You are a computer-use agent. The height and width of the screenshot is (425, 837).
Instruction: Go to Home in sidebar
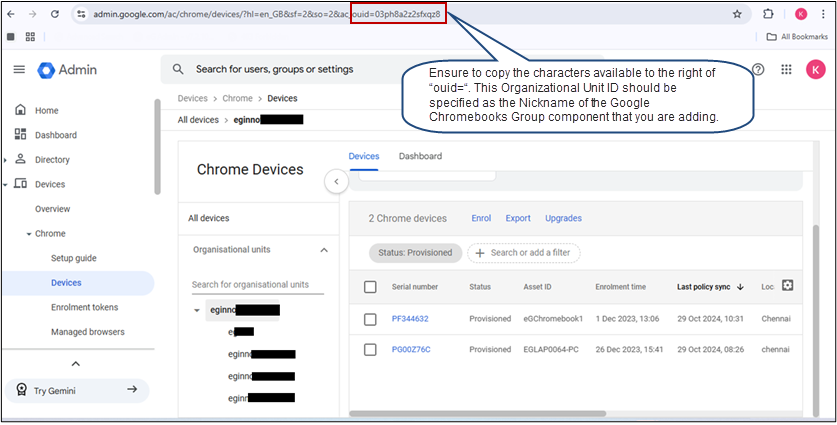[x=47, y=111]
